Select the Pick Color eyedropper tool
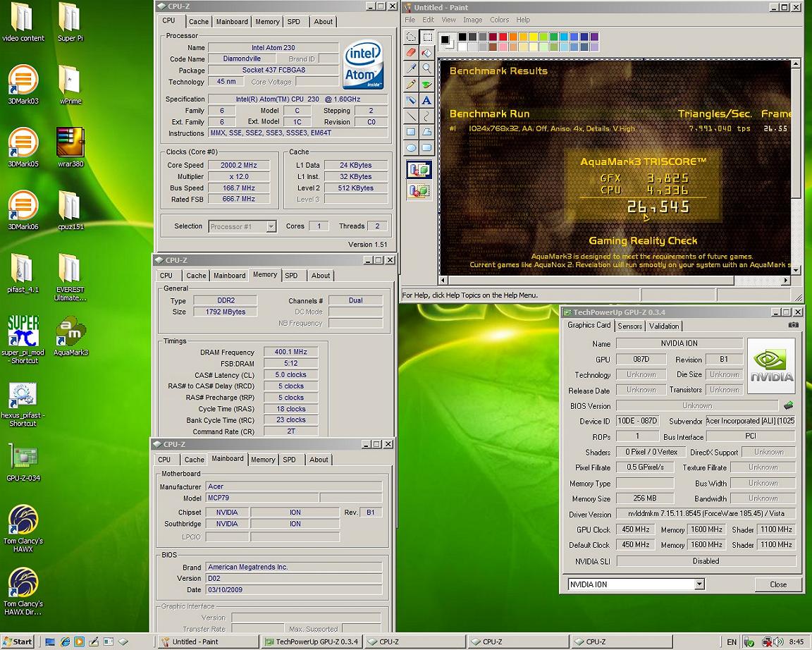This screenshot has height=650, width=812. (411, 68)
